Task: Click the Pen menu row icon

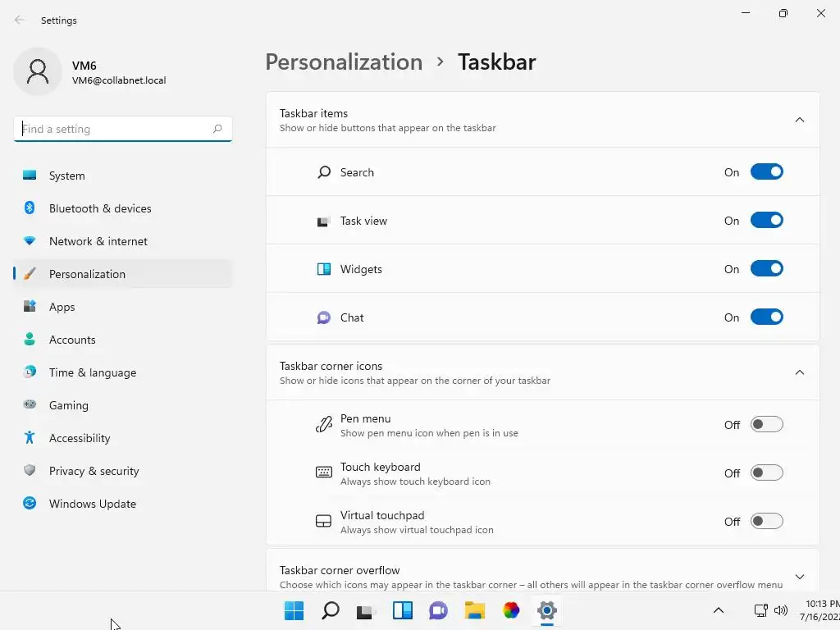Action: point(323,424)
